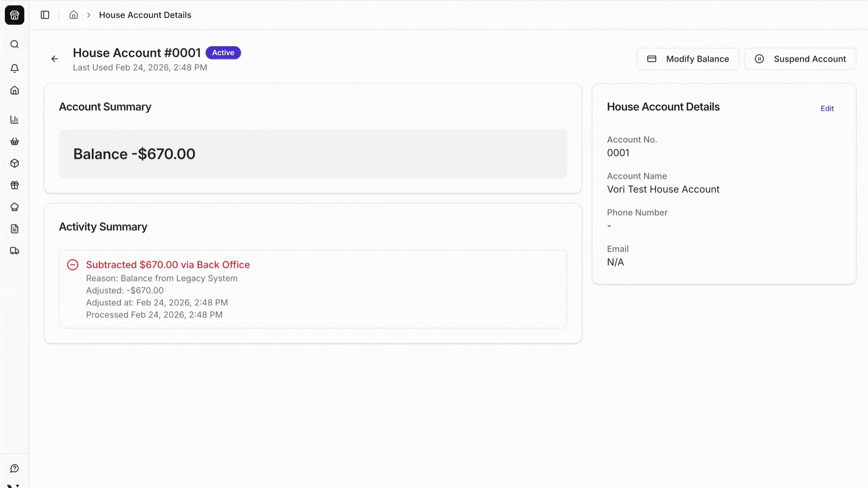This screenshot has width=868, height=488.
Task: Open notifications bell in the sidebar
Action: 14,68
